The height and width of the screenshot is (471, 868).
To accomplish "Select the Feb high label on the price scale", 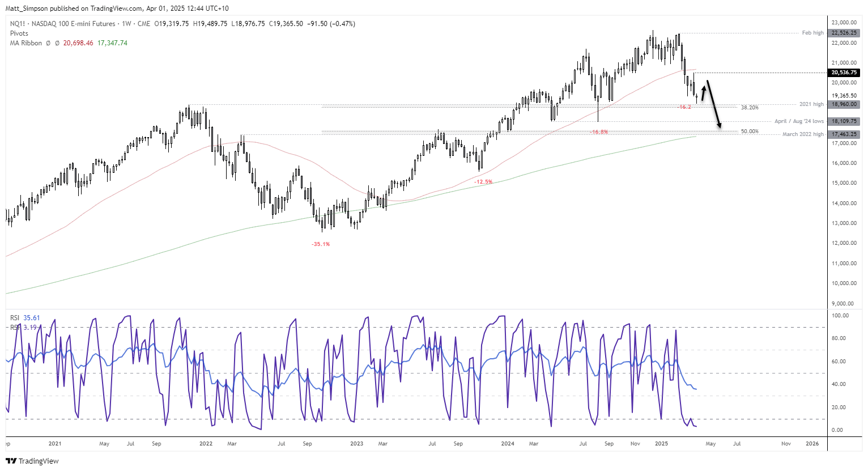I will 814,32.
